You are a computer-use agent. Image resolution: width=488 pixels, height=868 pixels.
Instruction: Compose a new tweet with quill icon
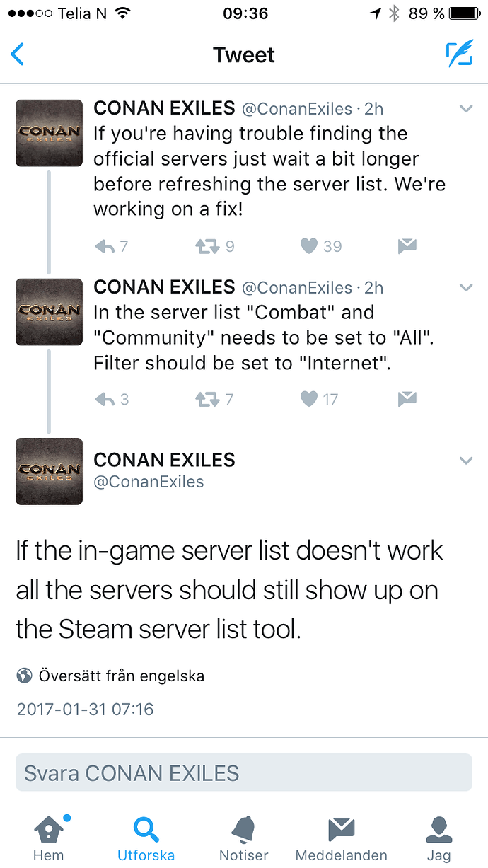pos(460,54)
